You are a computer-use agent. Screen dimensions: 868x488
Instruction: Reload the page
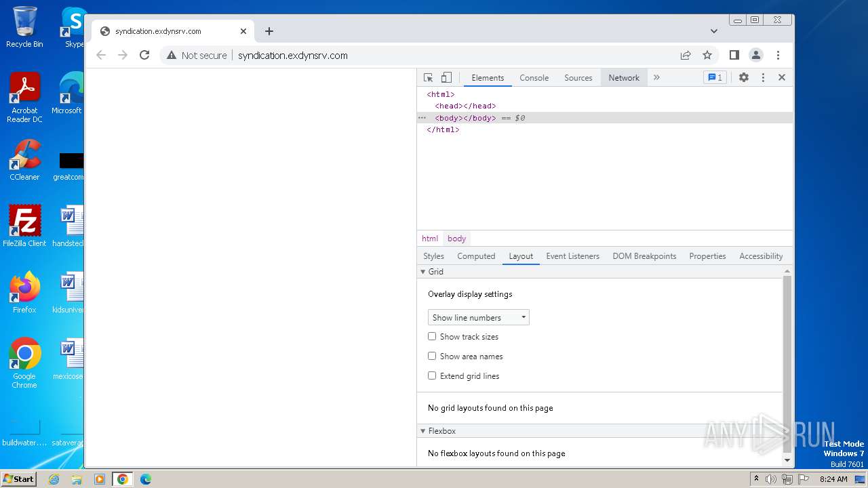(x=144, y=56)
